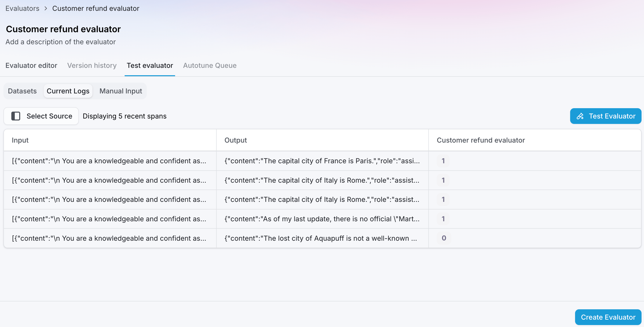The height and width of the screenshot is (327, 644).
Task: Click the Select Source button label
Action: coord(49,116)
